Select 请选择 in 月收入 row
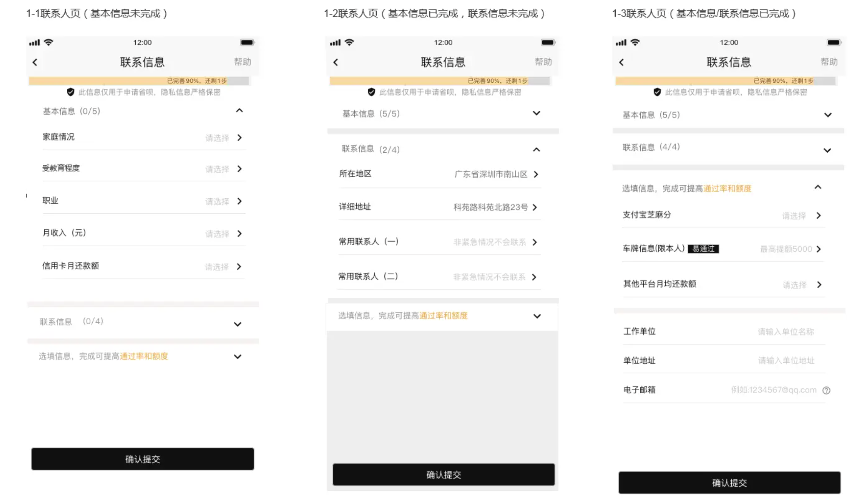863x504 pixels. coord(217,234)
